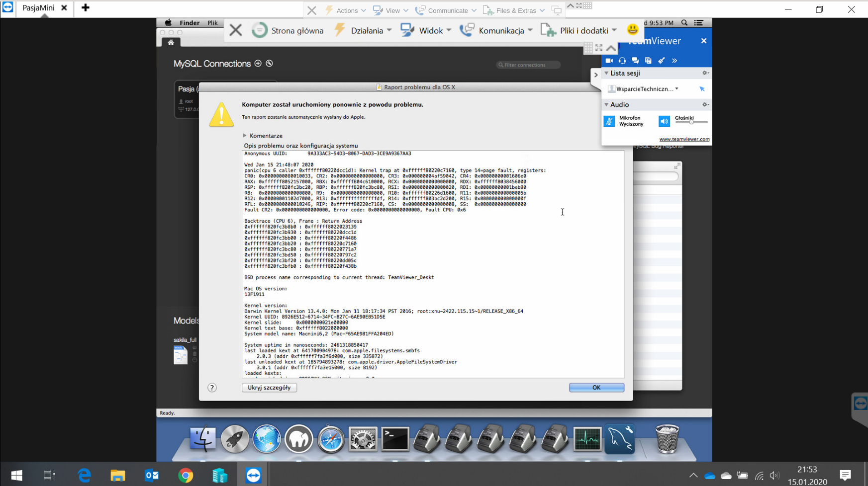Unmute the microphone (Mikrofon Wyciszony)

point(609,121)
